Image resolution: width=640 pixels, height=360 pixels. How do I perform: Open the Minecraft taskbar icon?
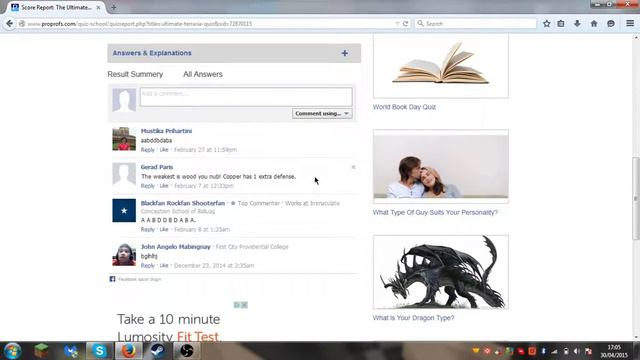(x=41, y=351)
